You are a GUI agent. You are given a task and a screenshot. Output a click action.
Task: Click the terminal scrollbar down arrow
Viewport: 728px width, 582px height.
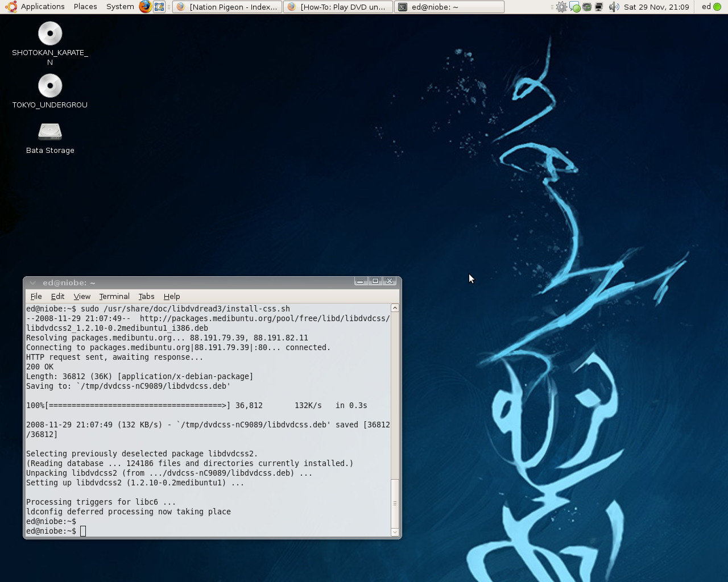tap(395, 532)
